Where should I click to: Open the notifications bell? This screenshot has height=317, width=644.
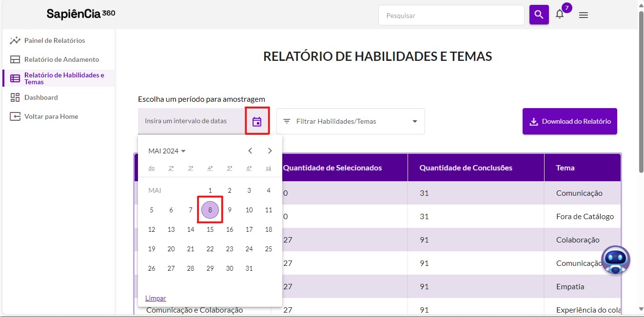click(560, 14)
